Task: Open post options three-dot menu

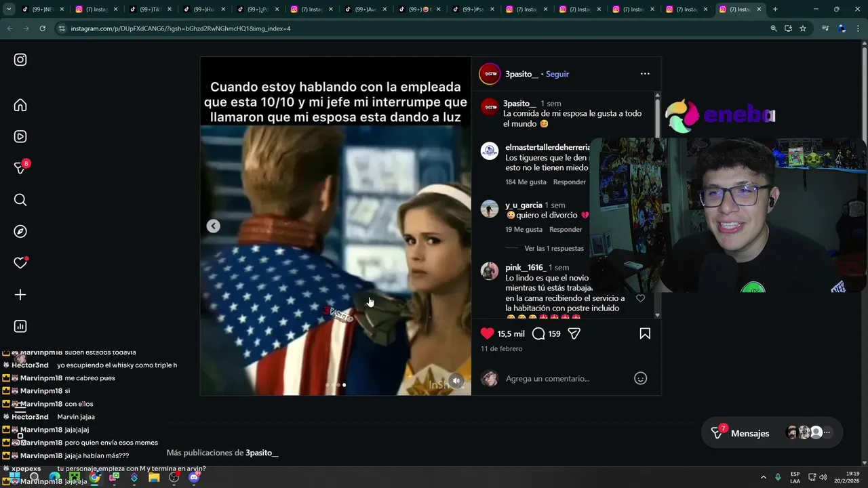Action: click(x=645, y=74)
